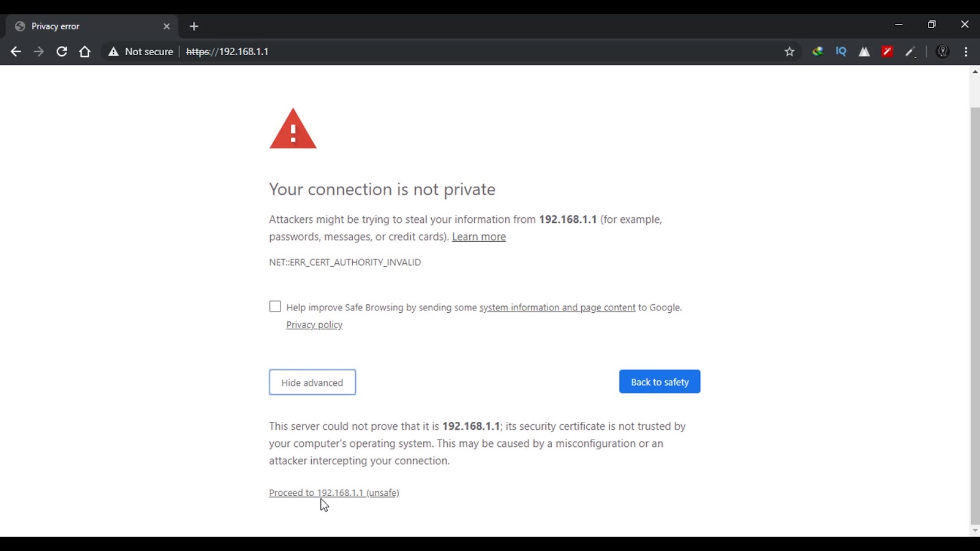Open the Learn more link

coord(479,237)
